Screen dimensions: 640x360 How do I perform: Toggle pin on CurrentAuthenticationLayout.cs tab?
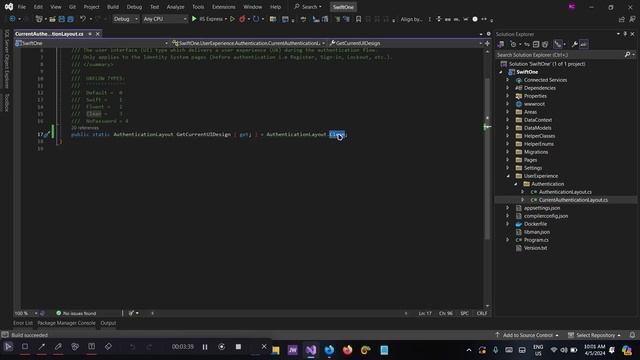[x=90, y=34]
